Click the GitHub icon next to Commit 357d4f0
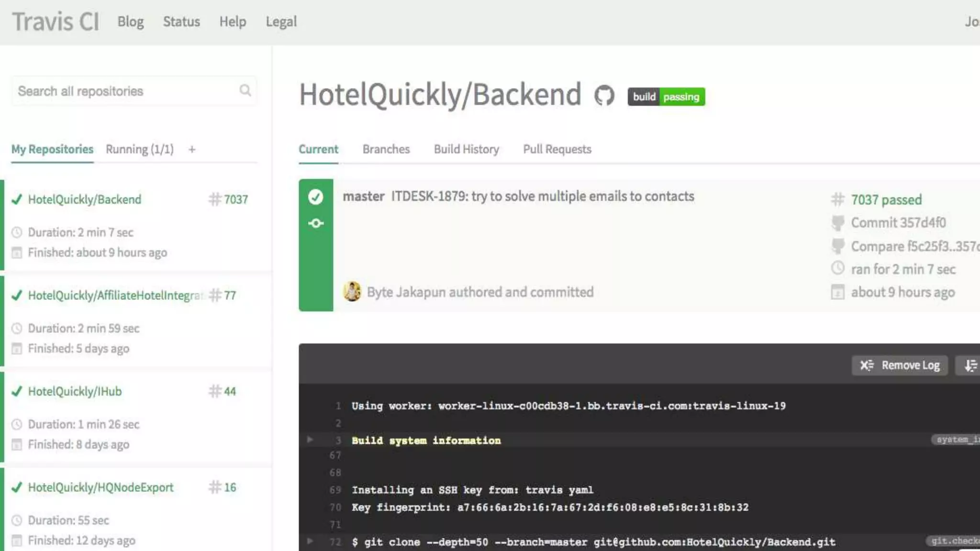This screenshot has width=980, height=551. [838, 223]
